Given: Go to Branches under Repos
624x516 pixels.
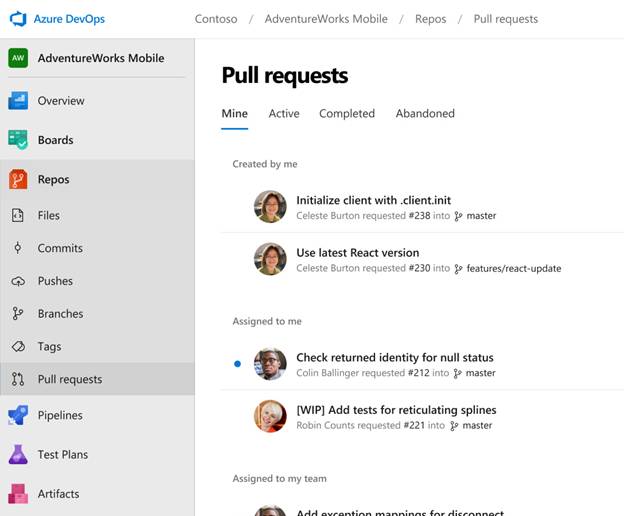Looking at the screenshot, I should coord(97,313).
